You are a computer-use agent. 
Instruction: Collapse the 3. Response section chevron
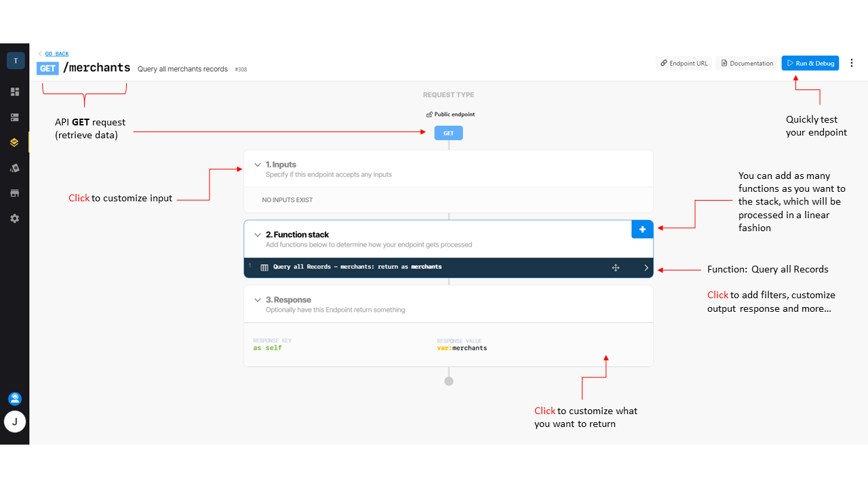click(257, 300)
